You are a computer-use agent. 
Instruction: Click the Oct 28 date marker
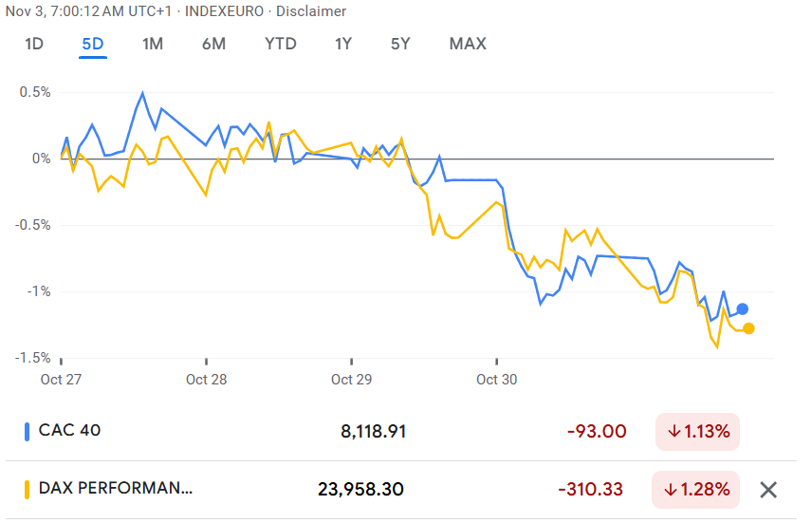[206, 380]
